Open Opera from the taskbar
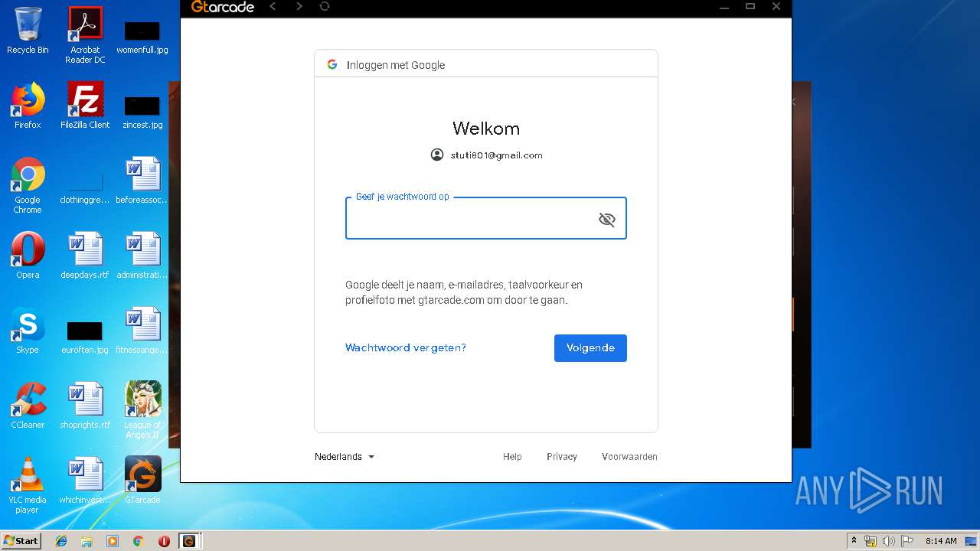The height and width of the screenshot is (551, 980). click(164, 541)
